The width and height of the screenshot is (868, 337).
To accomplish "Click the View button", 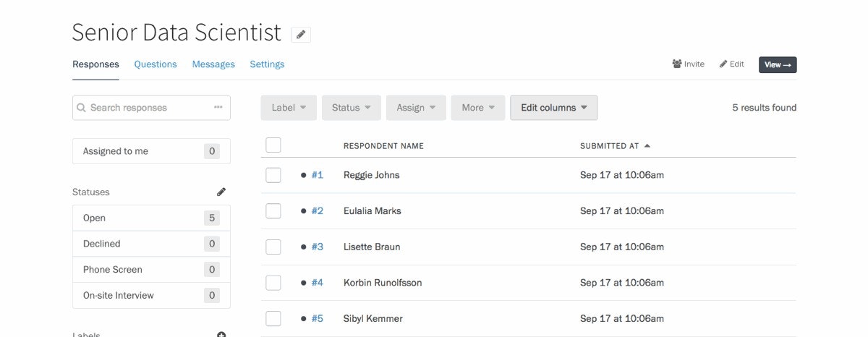I will coord(778,65).
